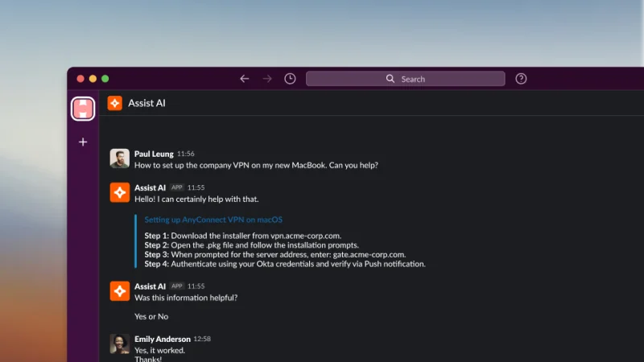644x362 pixels.
Task: Open Paul Leung's profile name
Action: (154, 154)
